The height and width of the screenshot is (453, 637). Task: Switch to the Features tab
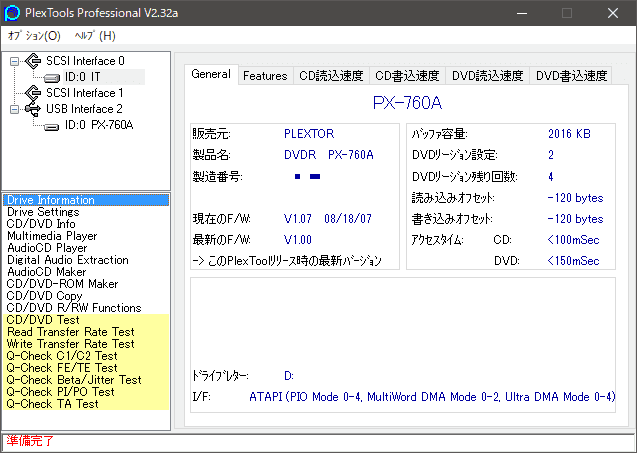[x=265, y=76]
